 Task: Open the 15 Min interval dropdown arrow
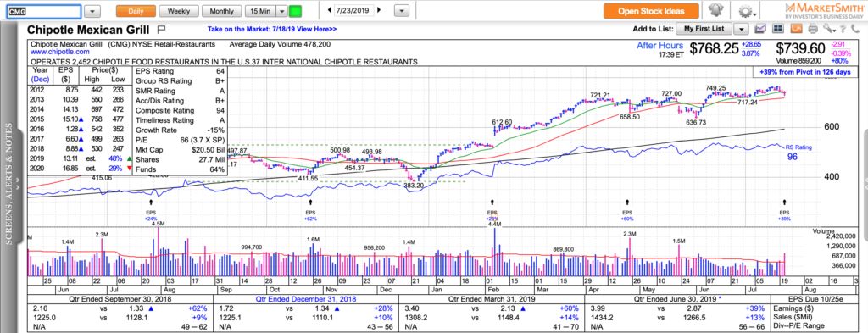281,11
